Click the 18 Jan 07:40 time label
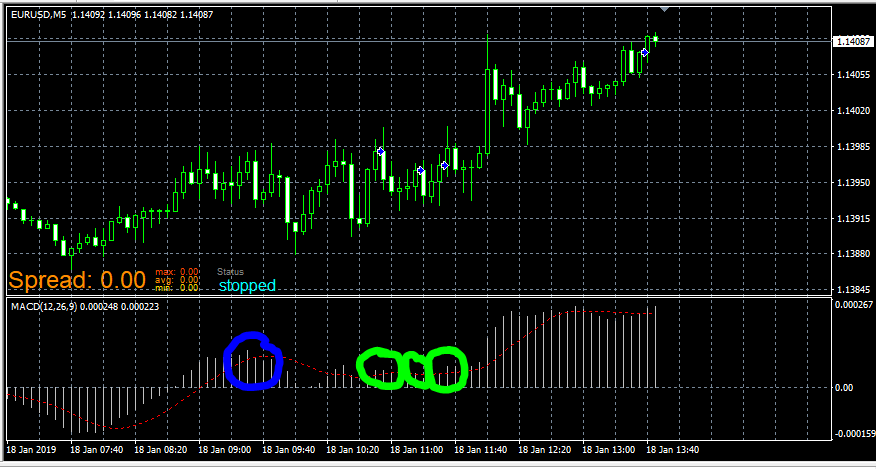Screen dimensions: 876x469 (x=96, y=449)
